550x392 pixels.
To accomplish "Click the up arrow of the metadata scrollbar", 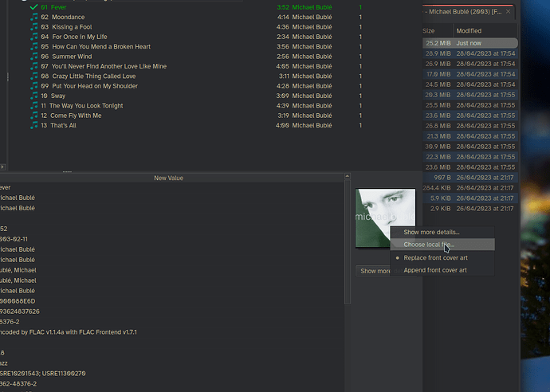I will 348,176.
